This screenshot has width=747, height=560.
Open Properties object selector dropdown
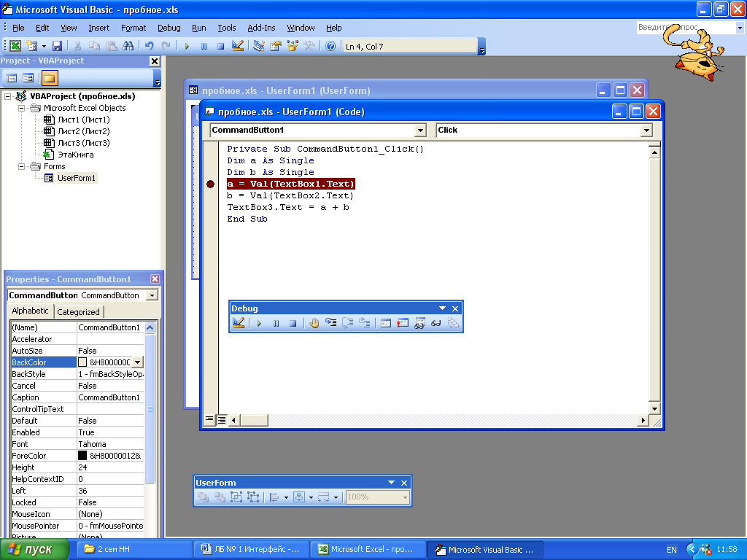coord(152,295)
